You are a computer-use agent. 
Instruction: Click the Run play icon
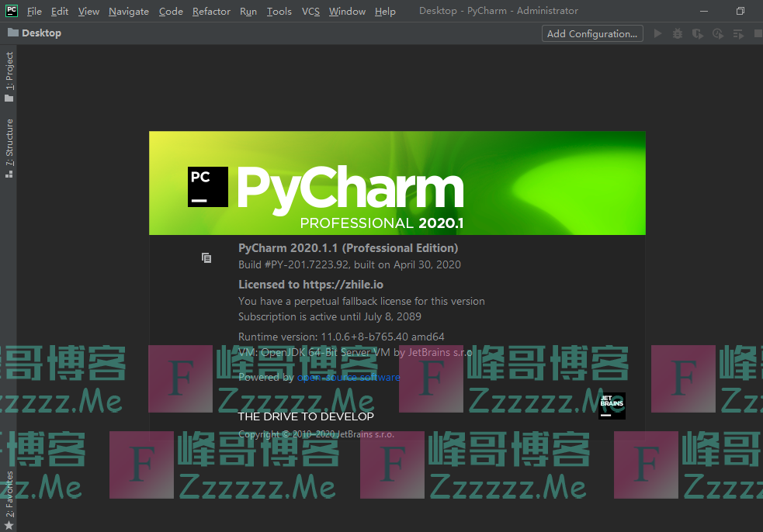[658, 33]
